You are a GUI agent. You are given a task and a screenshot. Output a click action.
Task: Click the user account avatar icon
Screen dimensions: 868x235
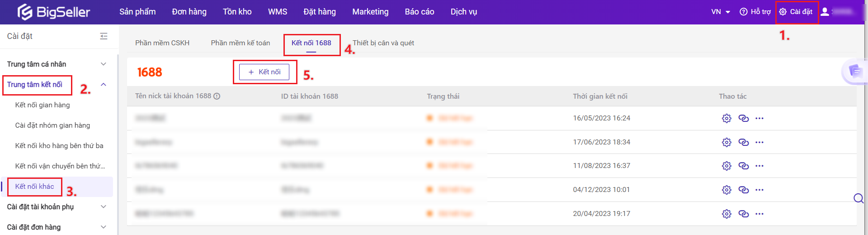click(825, 12)
